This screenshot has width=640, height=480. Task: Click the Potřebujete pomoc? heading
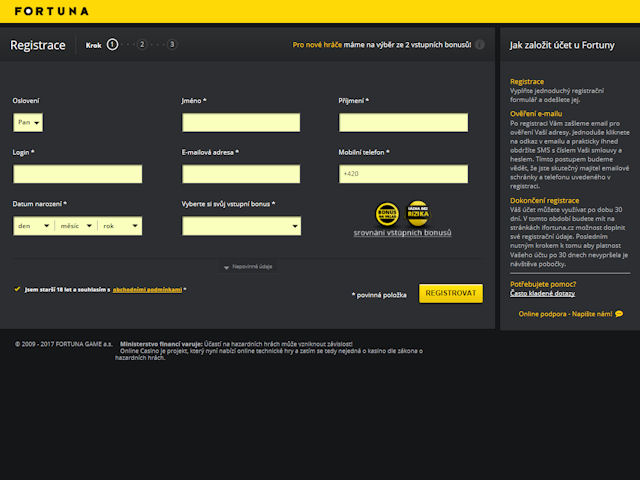click(x=543, y=284)
